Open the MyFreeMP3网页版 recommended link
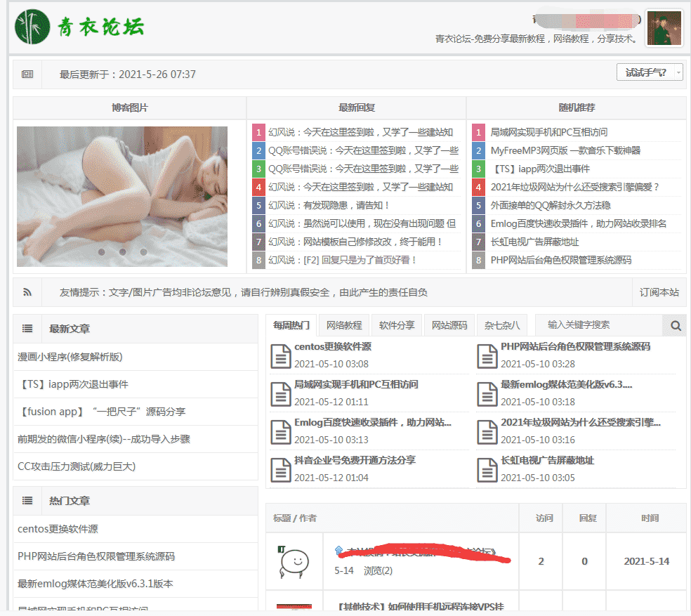 tap(565, 150)
